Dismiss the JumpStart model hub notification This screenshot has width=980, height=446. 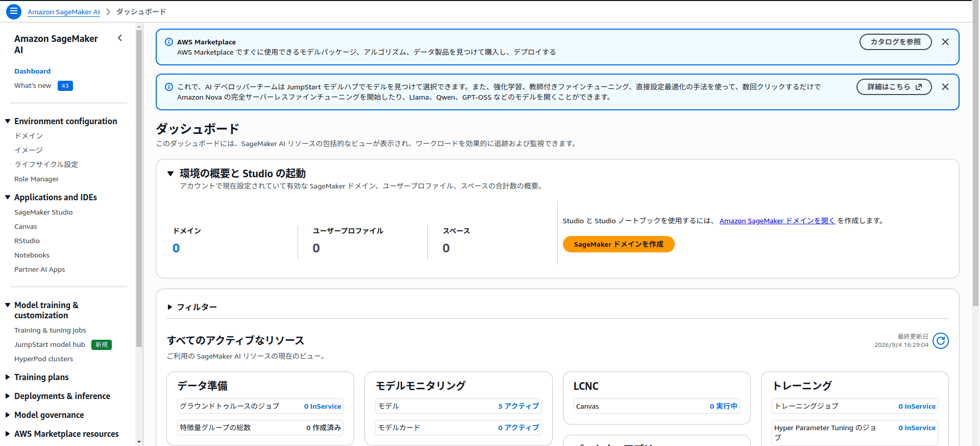tap(945, 87)
